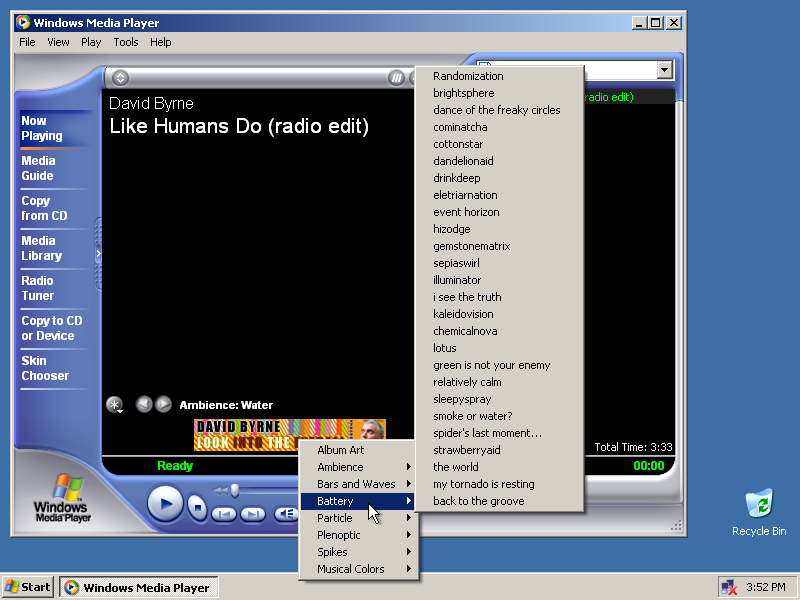The image size is (800, 600).
Task: Go to Skin Chooser
Action: pyautogui.click(x=45, y=368)
